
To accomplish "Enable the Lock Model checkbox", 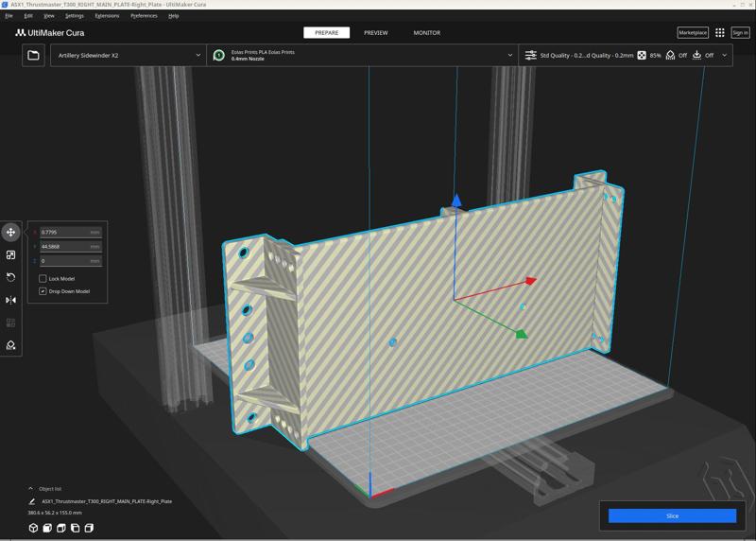I will [x=43, y=278].
